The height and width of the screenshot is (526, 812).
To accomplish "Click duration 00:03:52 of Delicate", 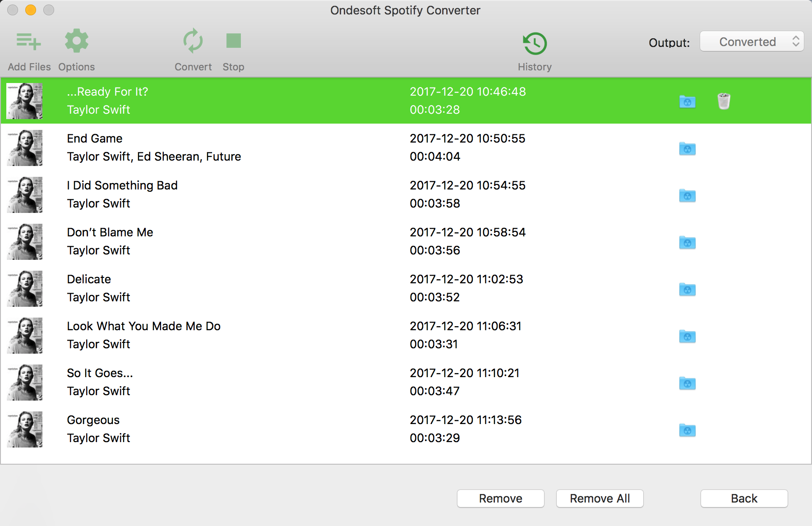I will [435, 297].
